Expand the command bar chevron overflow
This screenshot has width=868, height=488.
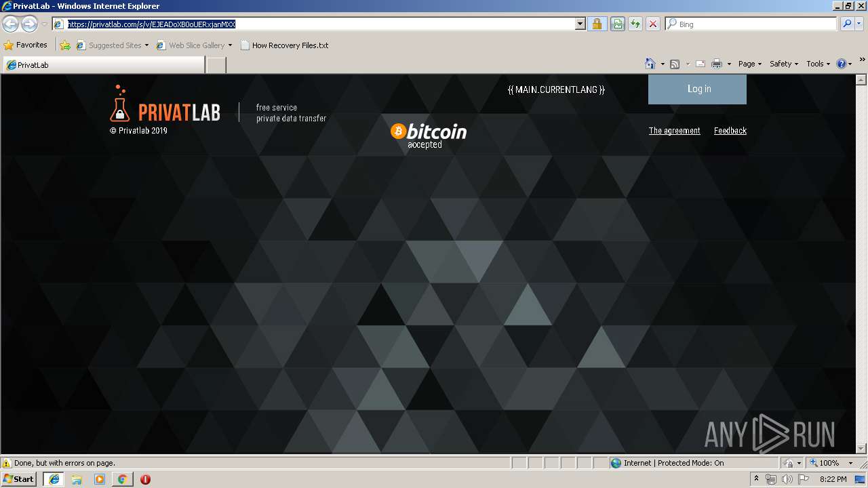click(862, 60)
